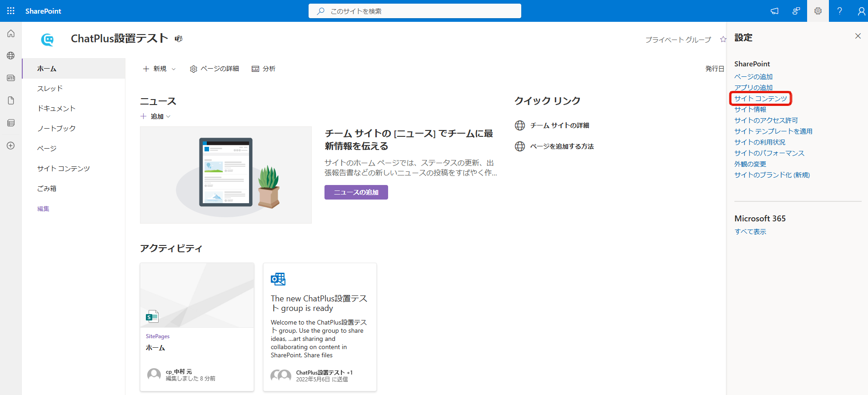Select ホーム in left navigation
Viewport: 868px width, 395px height.
[74, 69]
